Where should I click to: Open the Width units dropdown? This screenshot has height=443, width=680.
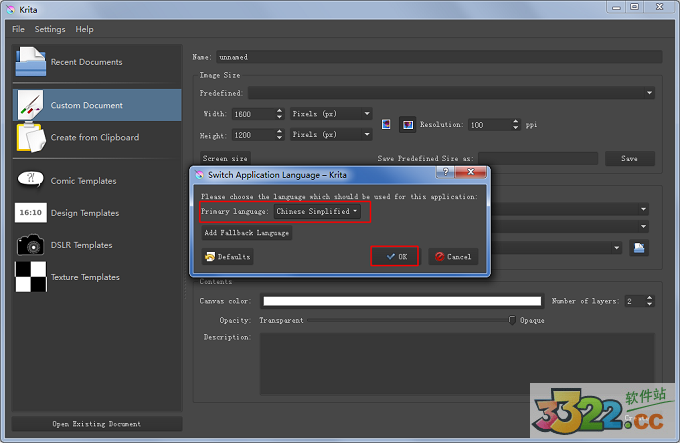[x=331, y=114]
